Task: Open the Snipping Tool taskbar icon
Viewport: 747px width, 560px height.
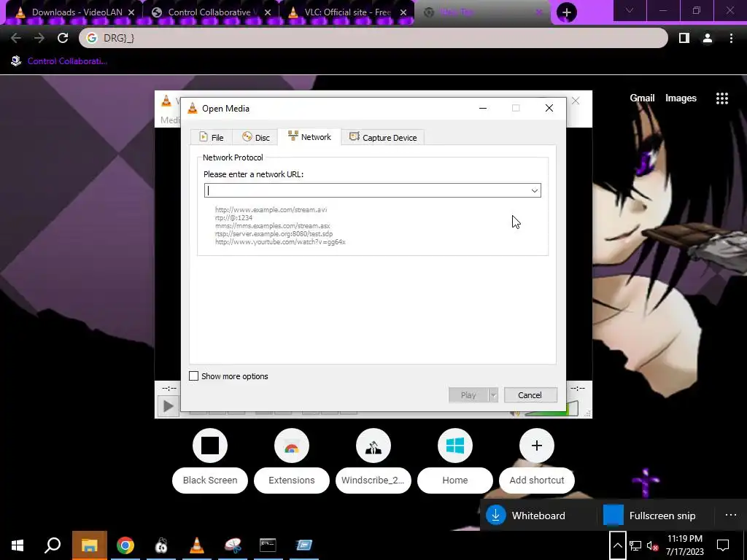Action: point(233,545)
